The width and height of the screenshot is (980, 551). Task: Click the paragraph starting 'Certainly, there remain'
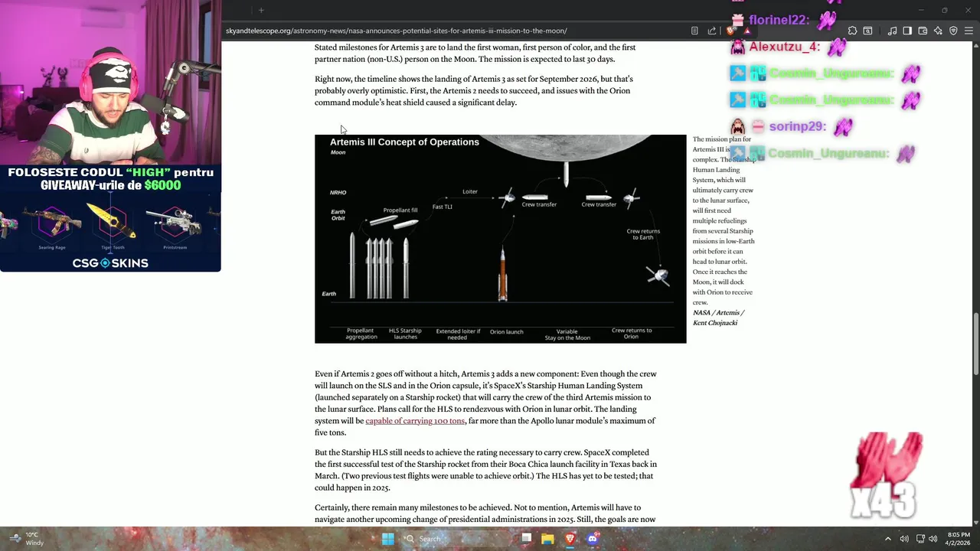tap(485, 514)
